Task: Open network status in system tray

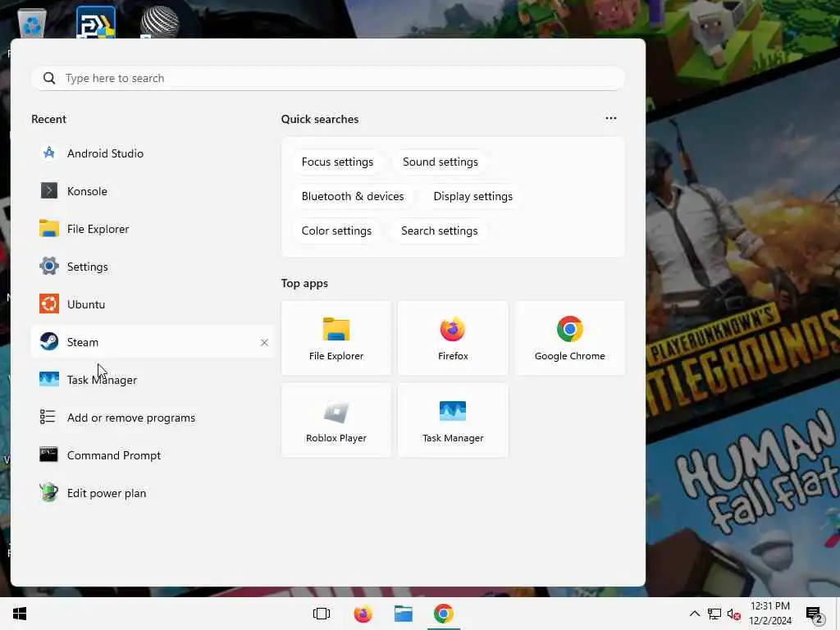Action: 714,614
